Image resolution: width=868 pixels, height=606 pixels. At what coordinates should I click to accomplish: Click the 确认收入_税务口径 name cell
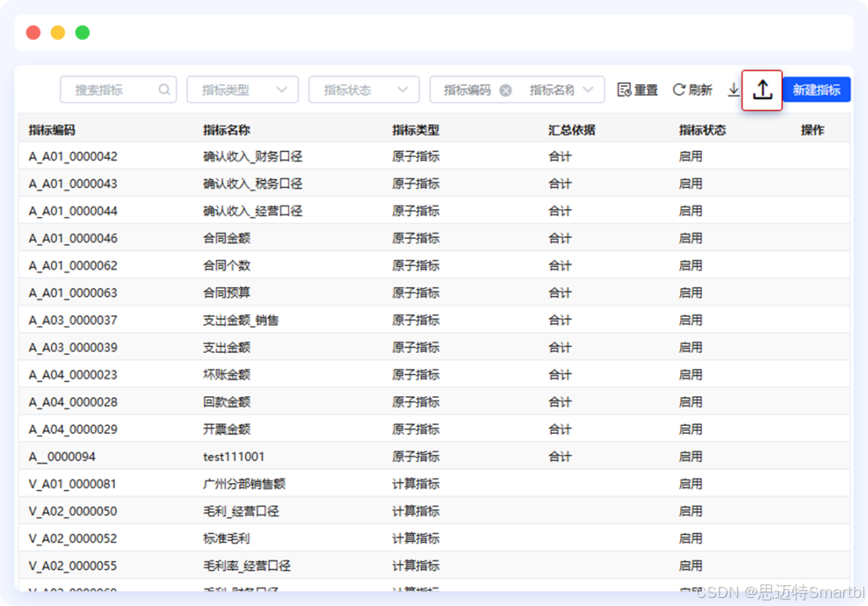(x=252, y=184)
